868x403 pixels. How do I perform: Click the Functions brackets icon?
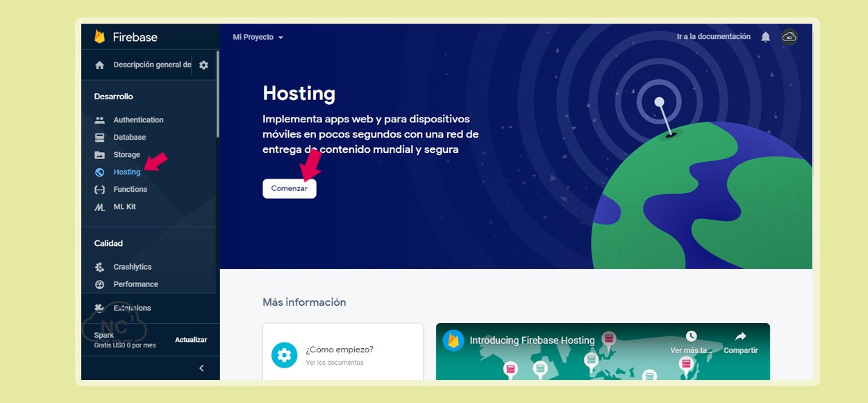[x=99, y=189]
